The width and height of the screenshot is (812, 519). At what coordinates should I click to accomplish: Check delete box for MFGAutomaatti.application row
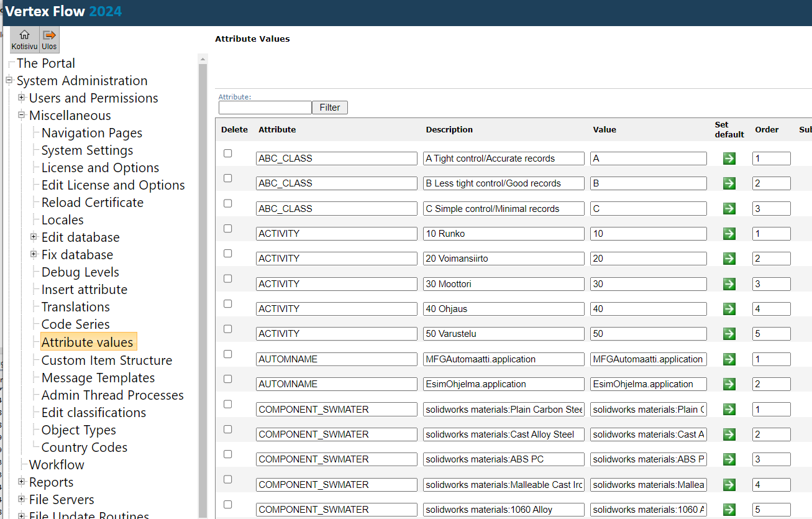click(x=227, y=354)
